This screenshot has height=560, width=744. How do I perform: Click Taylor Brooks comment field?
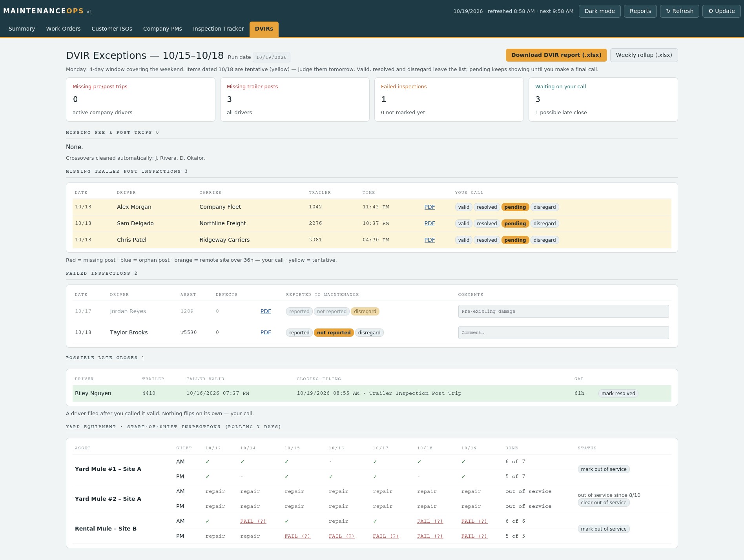coord(563,332)
